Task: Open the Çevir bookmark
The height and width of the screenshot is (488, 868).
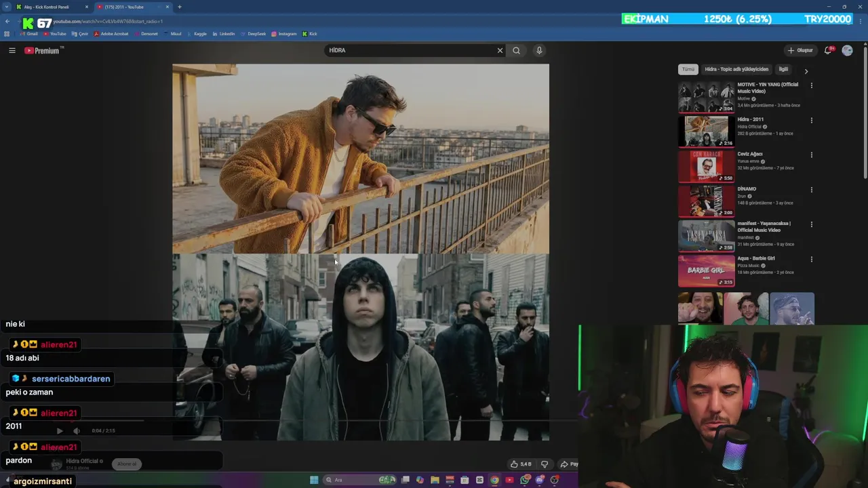Action: [x=79, y=34]
